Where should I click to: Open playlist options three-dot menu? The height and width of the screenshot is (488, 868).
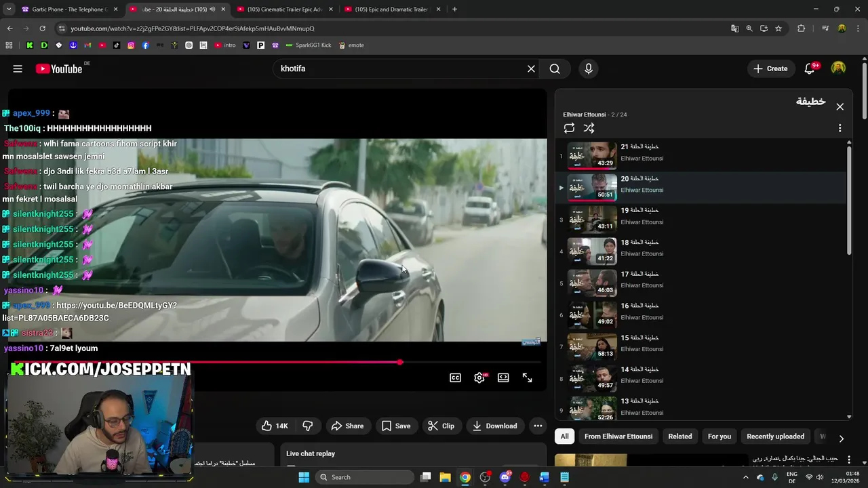click(x=840, y=128)
